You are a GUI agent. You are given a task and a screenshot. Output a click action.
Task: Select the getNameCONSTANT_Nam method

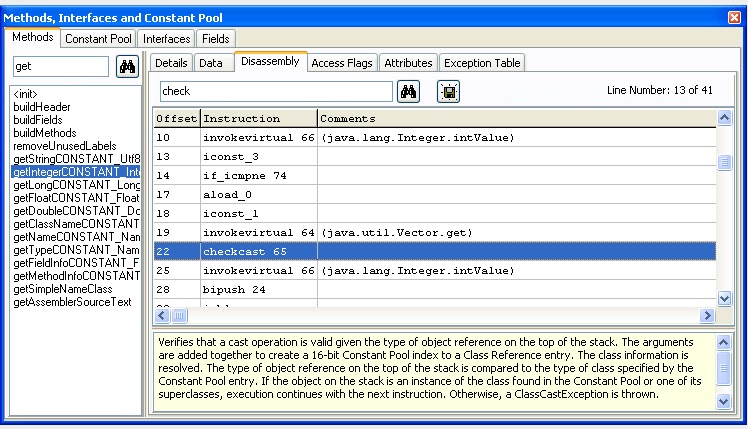[76, 237]
